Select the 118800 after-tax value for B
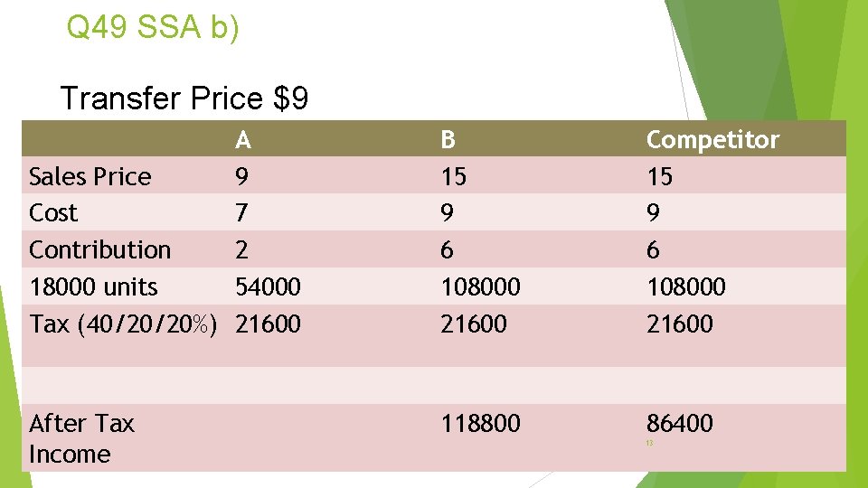Viewport: 868px width, 488px height. click(x=480, y=423)
